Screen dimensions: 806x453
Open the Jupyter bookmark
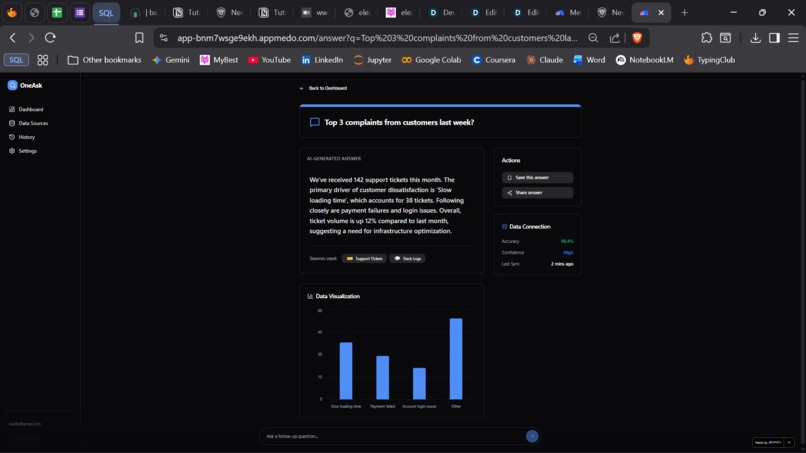click(x=373, y=60)
